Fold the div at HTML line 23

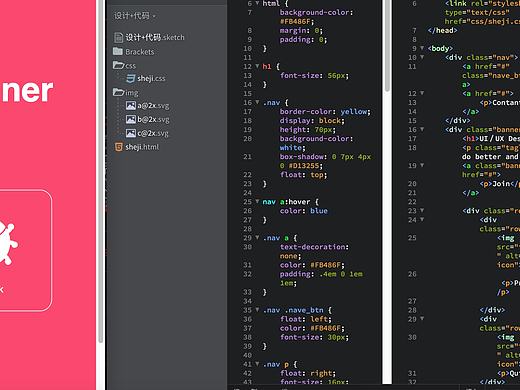(x=422, y=211)
